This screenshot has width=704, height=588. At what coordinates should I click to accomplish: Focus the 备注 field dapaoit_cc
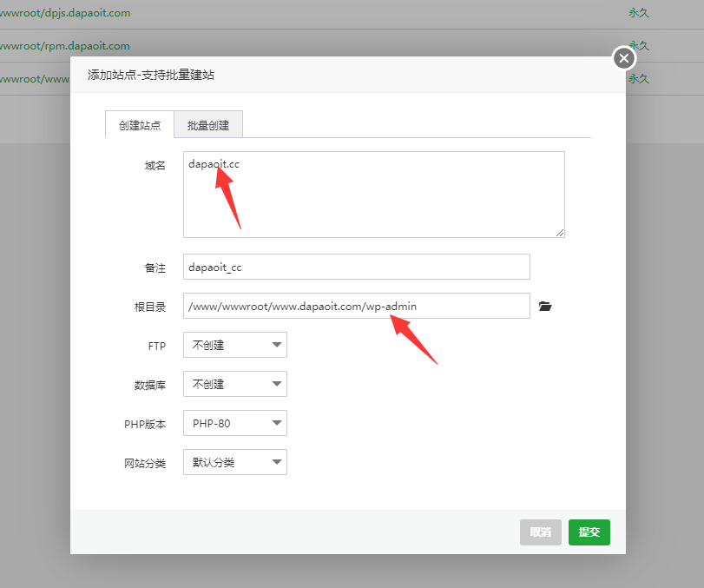click(x=357, y=267)
